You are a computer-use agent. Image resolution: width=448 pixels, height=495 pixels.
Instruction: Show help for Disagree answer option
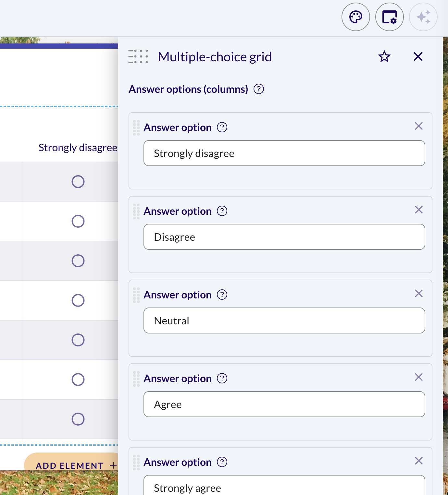click(222, 211)
